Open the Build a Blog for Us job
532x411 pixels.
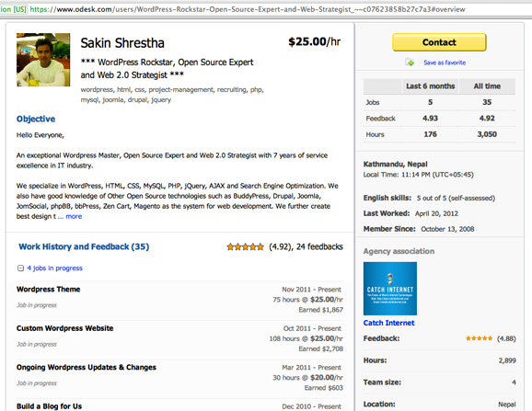tap(49, 406)
